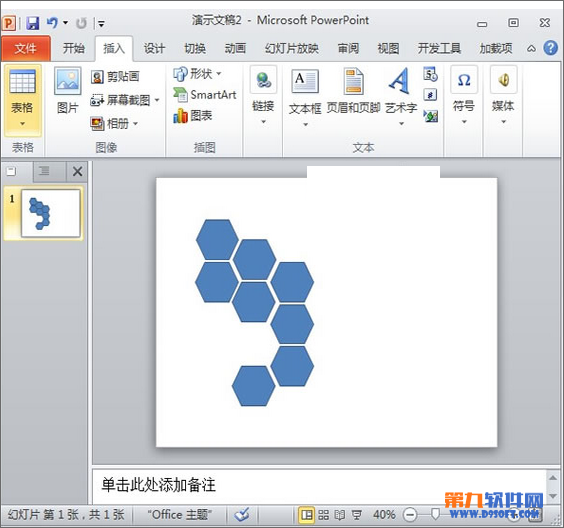The width and height of the screenshot is (564, 528).
Task: Insert date and time icon
Action: [x=431, y=74]
